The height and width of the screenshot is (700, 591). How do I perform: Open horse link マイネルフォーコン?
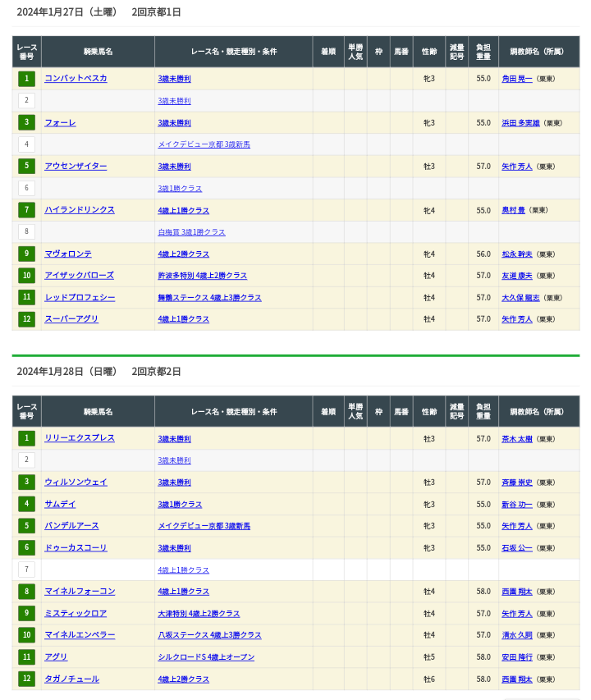[80, 591]
